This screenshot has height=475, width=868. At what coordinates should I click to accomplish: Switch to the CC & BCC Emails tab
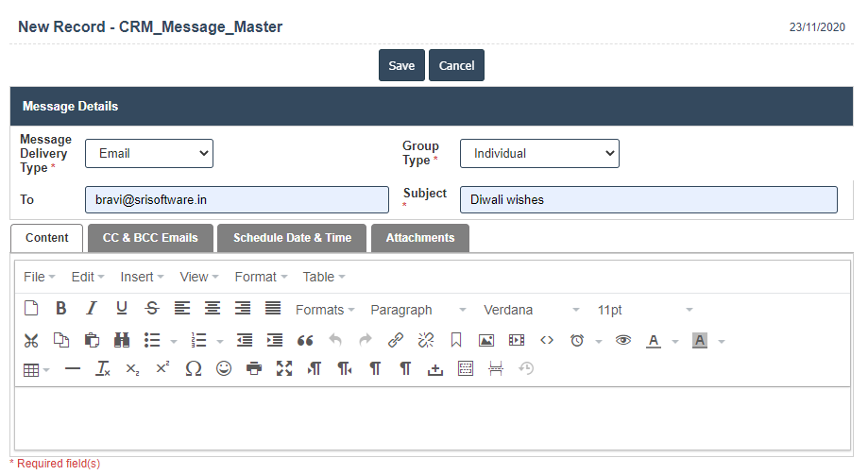[150, 238]
